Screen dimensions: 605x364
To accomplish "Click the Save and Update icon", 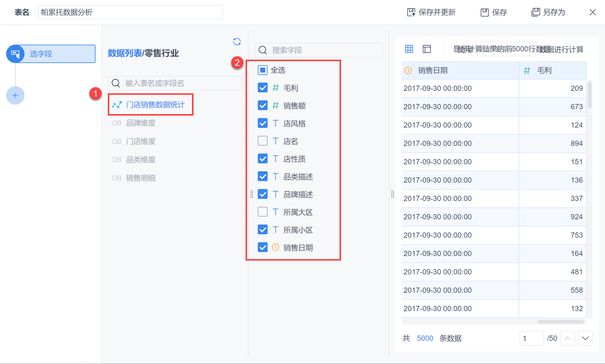I will [x=411, y=12].
